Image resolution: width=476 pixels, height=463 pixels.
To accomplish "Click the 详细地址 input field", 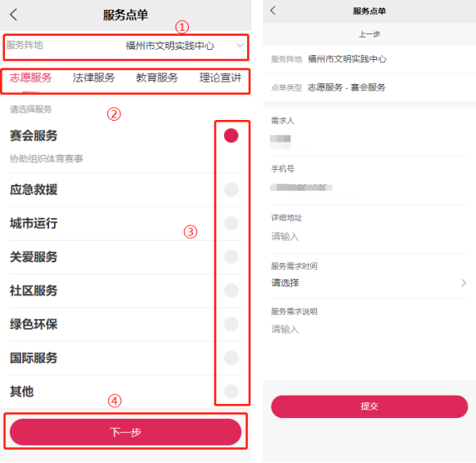I will coord(369,236).
